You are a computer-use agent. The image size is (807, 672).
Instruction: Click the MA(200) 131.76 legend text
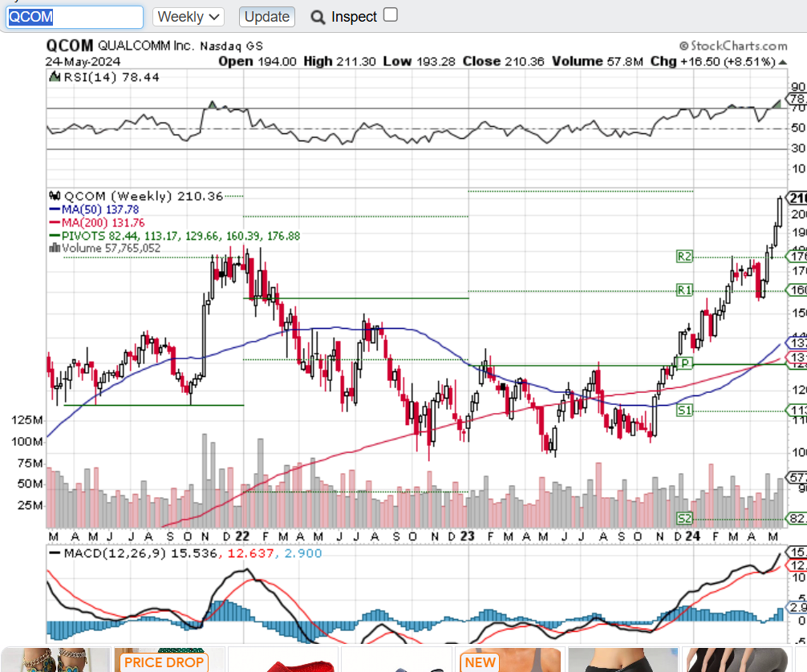point(103,223)
